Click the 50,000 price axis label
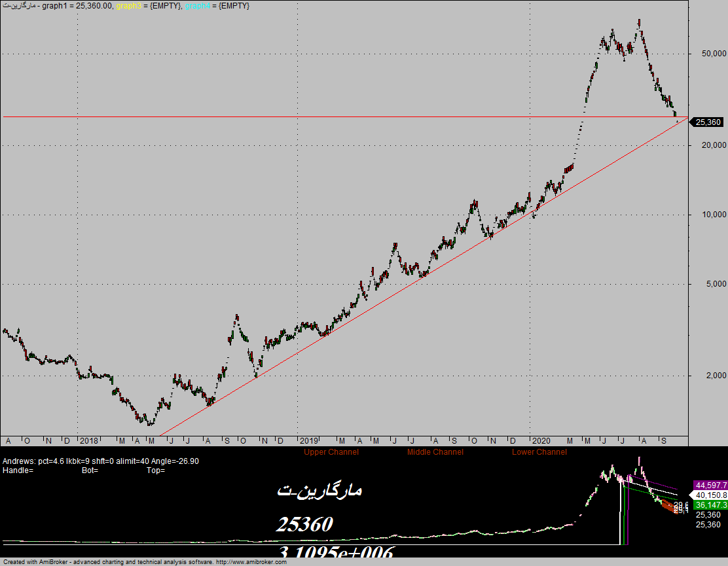Viewport: 728px width, 566px height. [714, 54]
